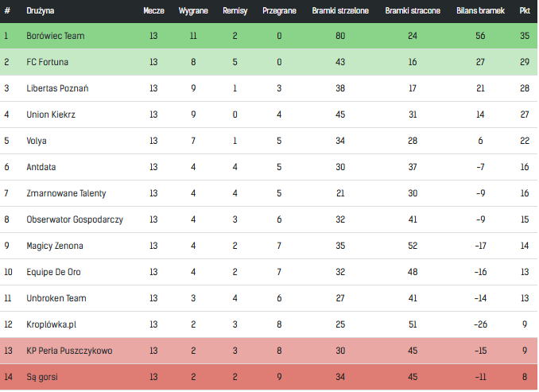Select Magicy Zenona team row
This screenshot has height=392, width=539.
(55, 246)
